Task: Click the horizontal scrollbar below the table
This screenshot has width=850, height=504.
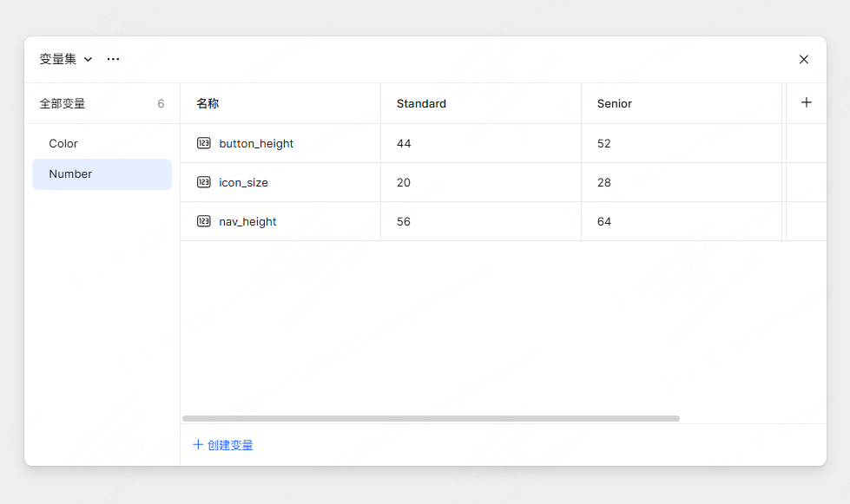Action: 431,418
